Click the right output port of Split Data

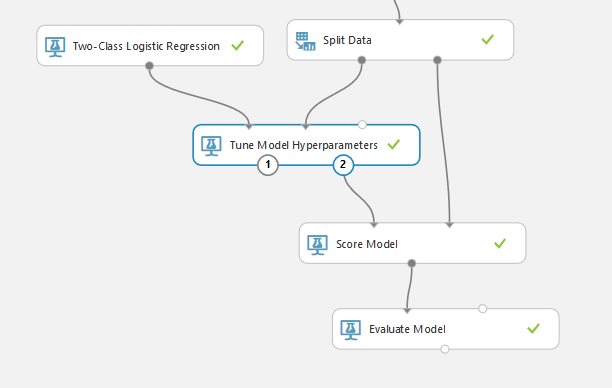(437, 60)
